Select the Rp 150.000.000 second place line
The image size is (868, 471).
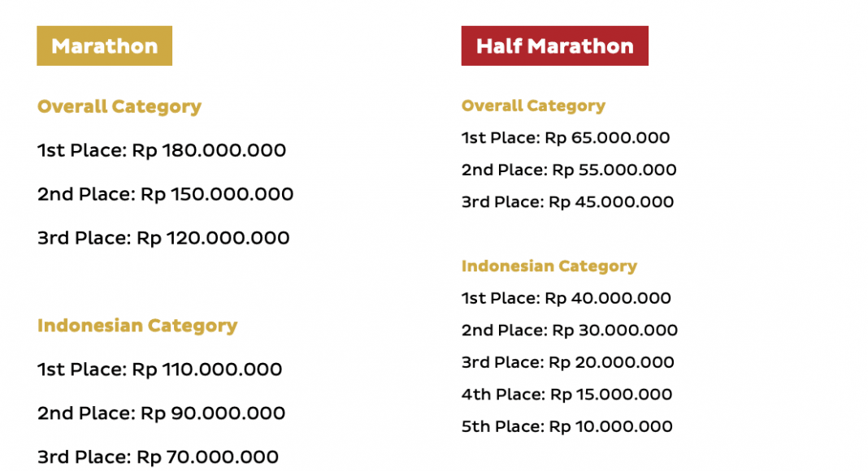click(x=165, y=194)
